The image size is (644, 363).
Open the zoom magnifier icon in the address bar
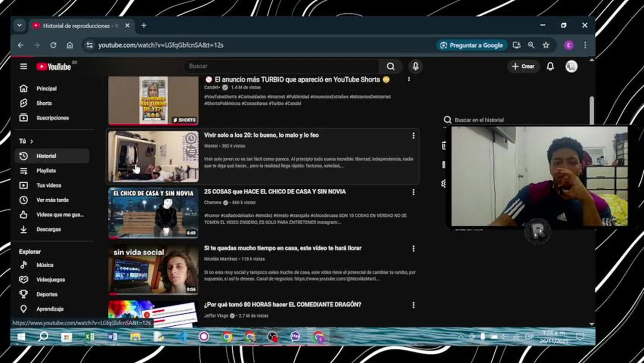[x=531, y=45]
